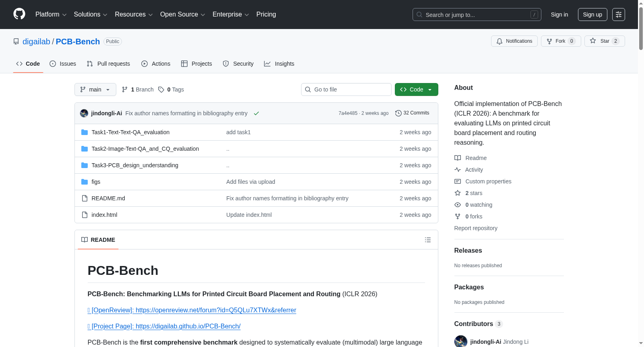This screenshot has height=347, width=644.
Task: Click the Activity pulse icon
Action: tap(458, 170)
